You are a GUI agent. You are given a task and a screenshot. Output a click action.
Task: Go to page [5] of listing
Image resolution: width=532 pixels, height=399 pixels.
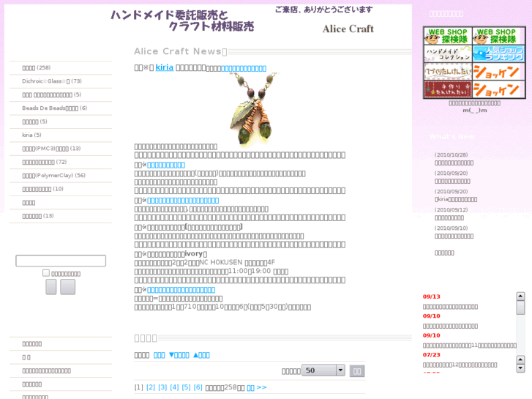(187, 387)
